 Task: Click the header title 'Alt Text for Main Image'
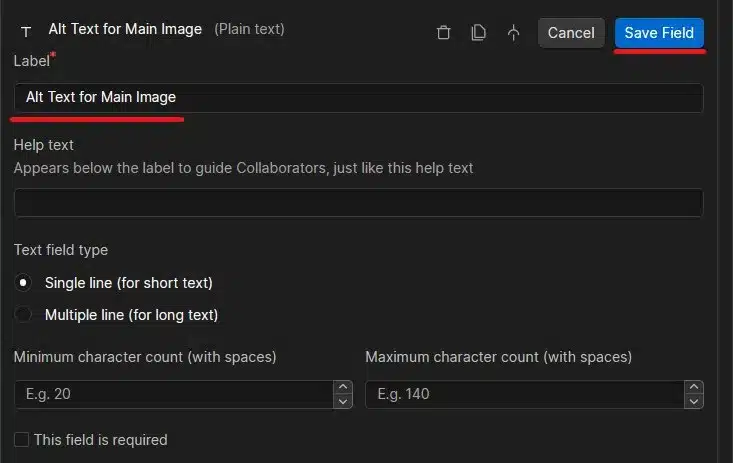125,29
